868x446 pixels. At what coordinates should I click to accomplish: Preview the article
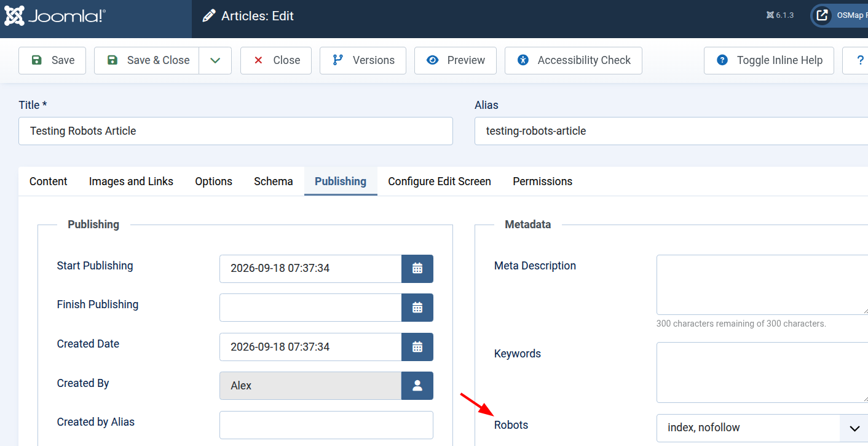(456, 60)
